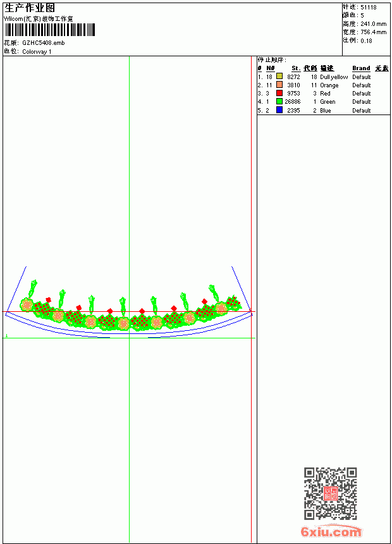The width and height of the screenshot is (392, 544).
Task: Click the St. column header
Action: coord(295,68)
